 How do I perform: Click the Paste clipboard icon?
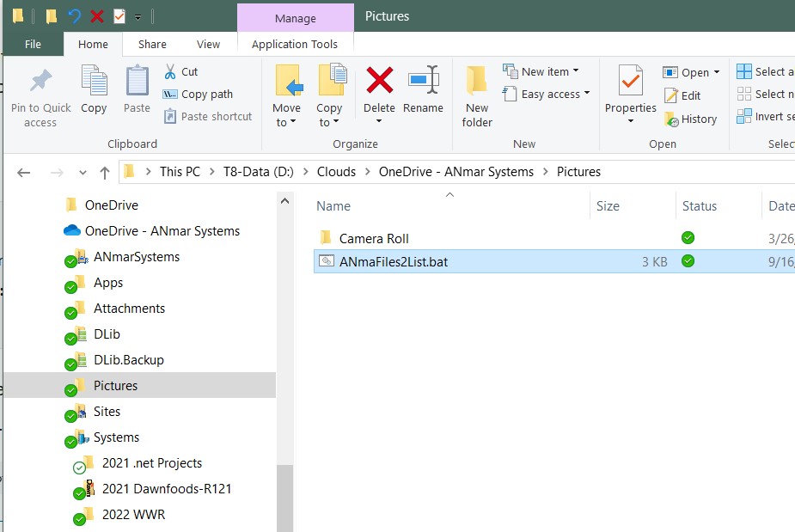[x=137, y=83]
